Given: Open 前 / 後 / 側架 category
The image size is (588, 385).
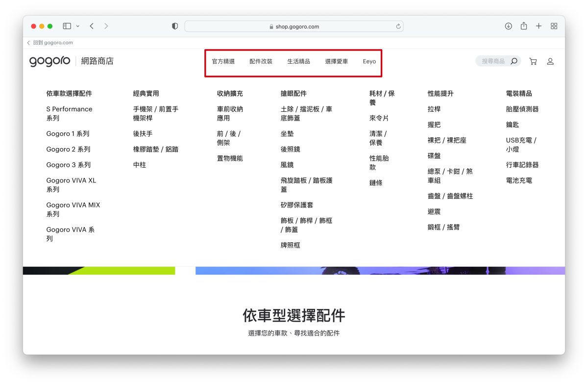Looking at the screenshot, I should [229, 138].
